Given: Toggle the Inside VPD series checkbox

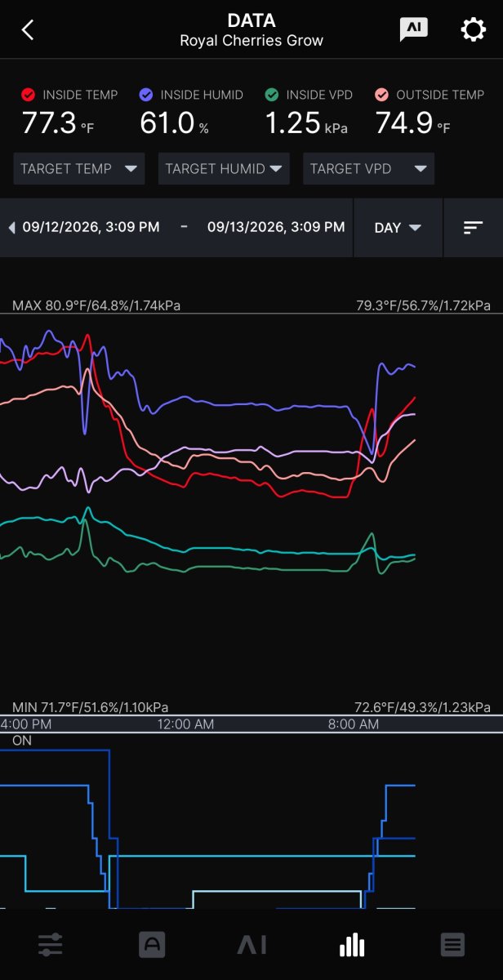Looking at the screenshot, I should pos(272,95).
